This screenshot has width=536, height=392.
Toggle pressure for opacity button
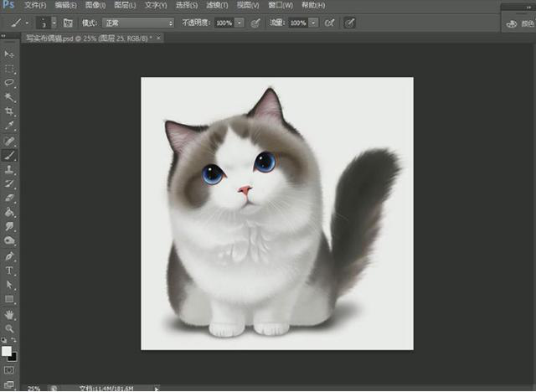(255, 23)
